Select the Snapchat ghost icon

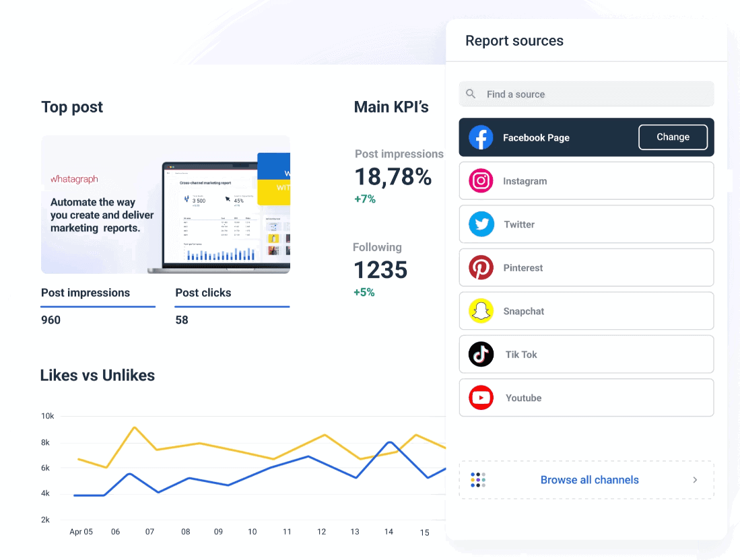[481, 311]
